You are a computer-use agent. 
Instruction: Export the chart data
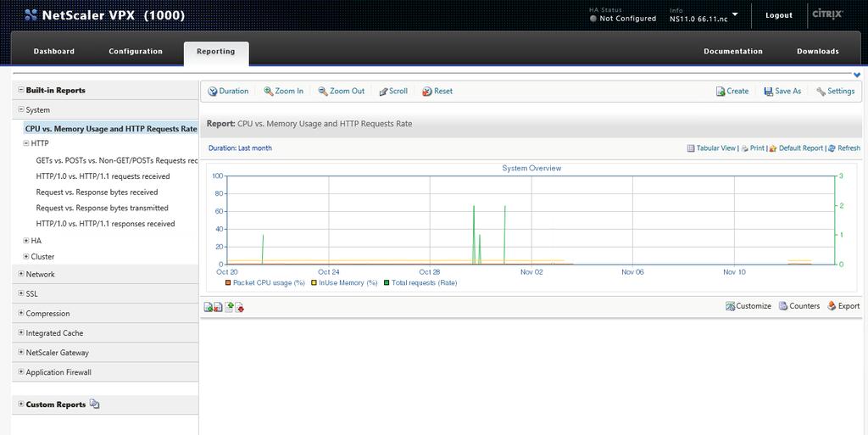[x=843, y=306]
